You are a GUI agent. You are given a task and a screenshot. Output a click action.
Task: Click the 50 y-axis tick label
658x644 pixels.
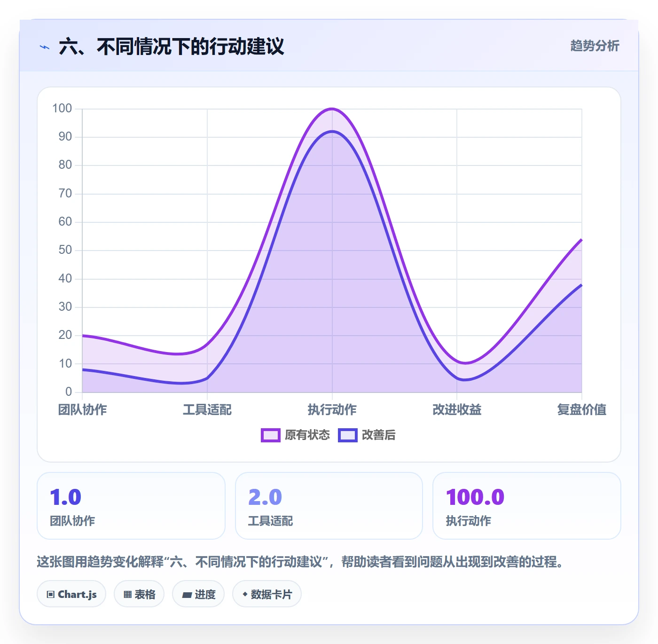pos(65,250)
